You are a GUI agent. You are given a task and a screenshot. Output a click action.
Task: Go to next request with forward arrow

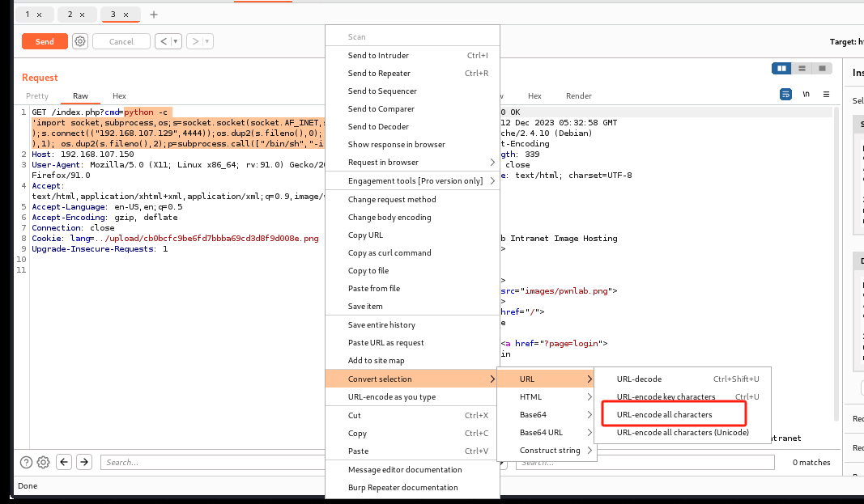pyautogui.click(x=195, y=41)
